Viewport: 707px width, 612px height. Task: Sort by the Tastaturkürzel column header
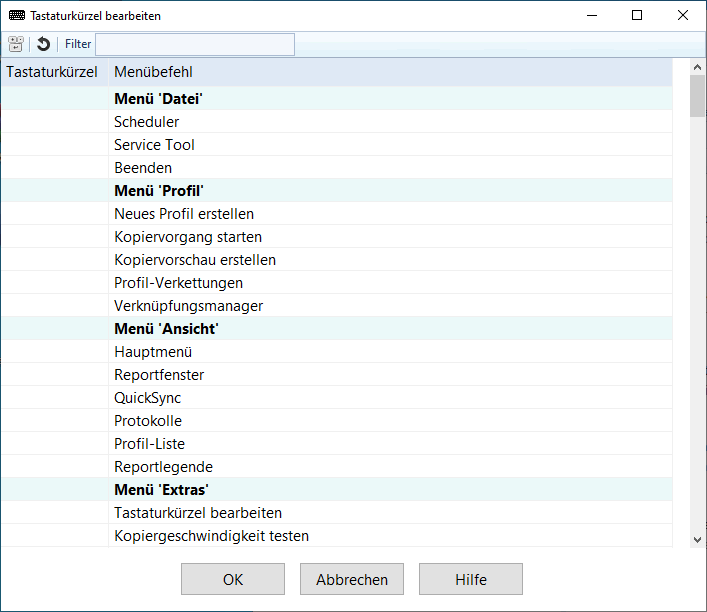52,72
